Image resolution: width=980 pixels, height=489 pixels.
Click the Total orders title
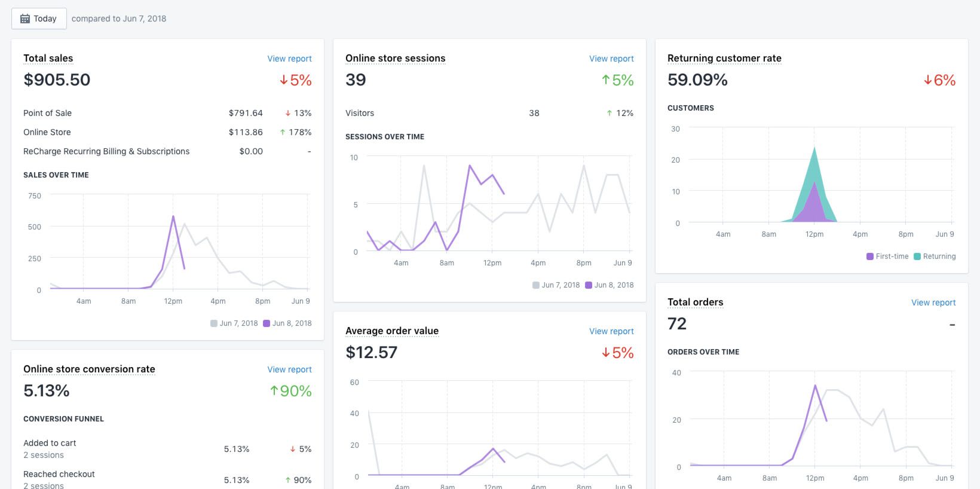(x=695, y=302)
